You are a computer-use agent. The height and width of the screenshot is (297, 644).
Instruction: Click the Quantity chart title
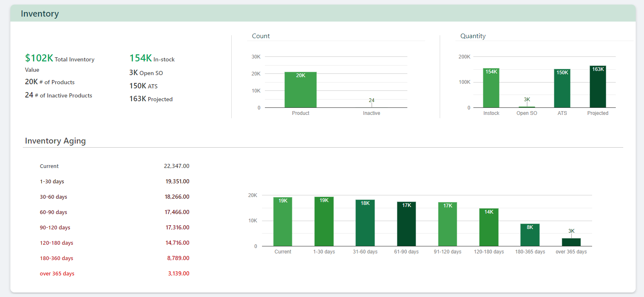click(x=473, y=36)
